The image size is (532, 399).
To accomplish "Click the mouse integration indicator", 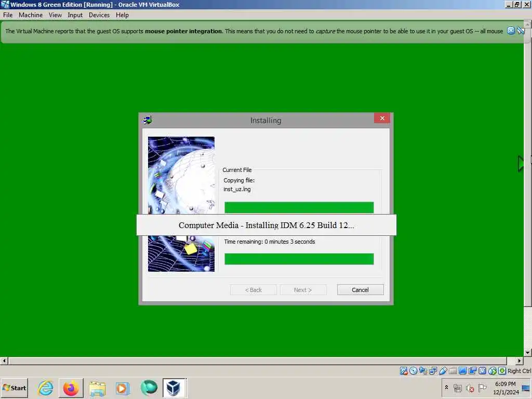I will click(493, 371).
